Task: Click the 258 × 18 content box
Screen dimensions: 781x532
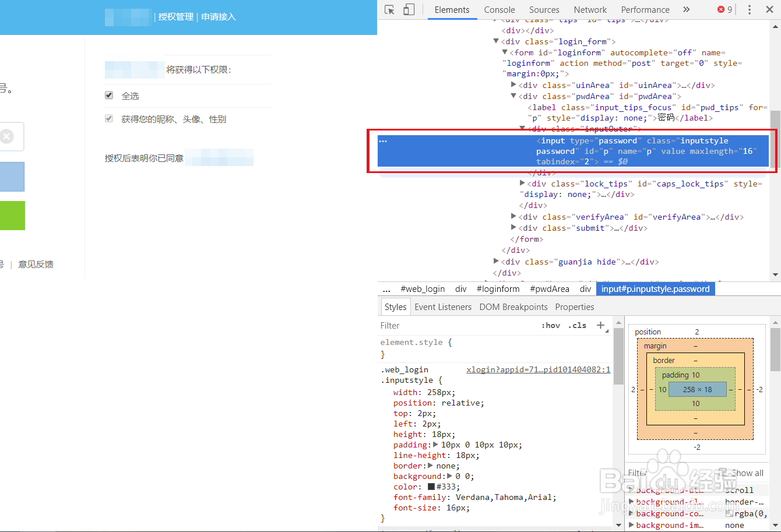Action: pyautogui.click(x=697, y=389)
